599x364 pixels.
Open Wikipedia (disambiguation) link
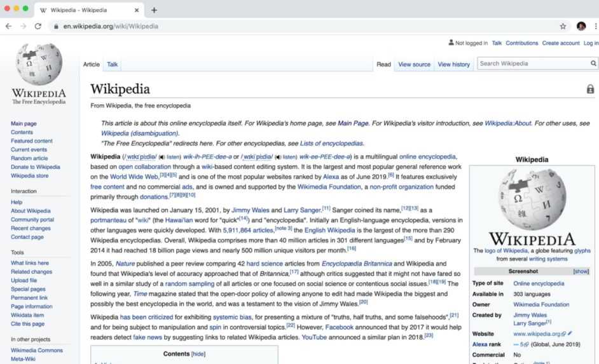[139, 133]
